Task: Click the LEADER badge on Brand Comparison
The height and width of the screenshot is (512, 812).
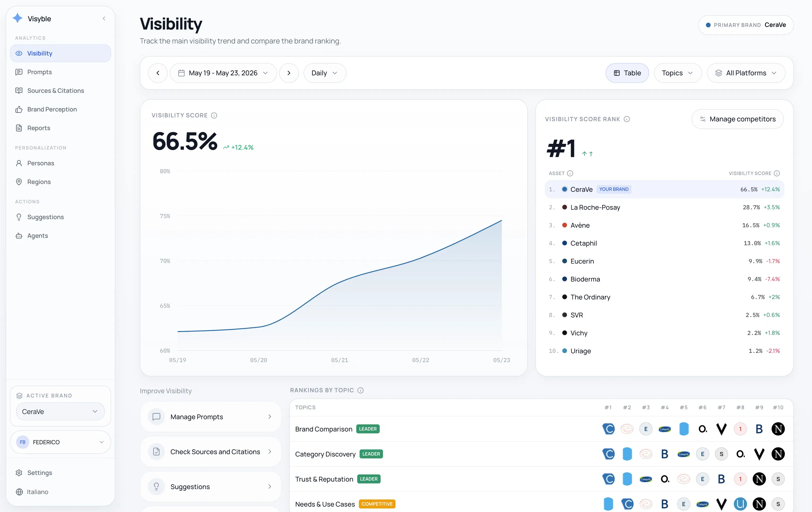Action: pyautogui.click(x=368, y=429)
